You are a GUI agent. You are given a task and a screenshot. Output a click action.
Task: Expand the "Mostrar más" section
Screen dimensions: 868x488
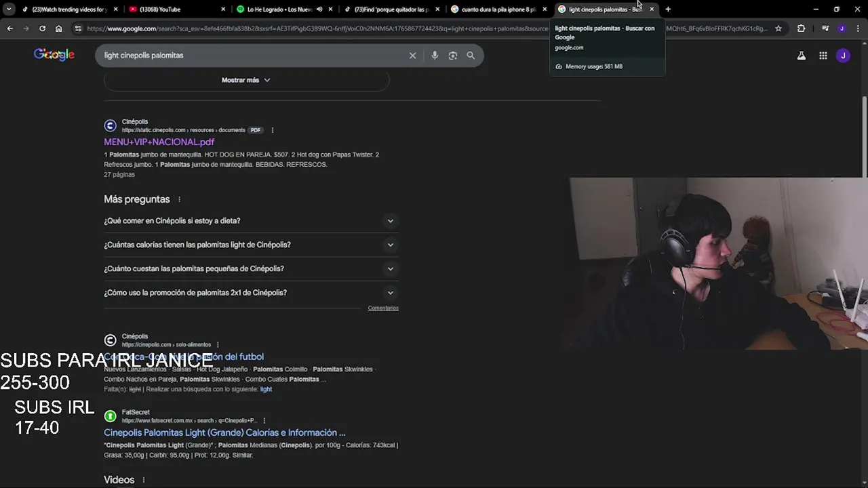coord(246,80)
